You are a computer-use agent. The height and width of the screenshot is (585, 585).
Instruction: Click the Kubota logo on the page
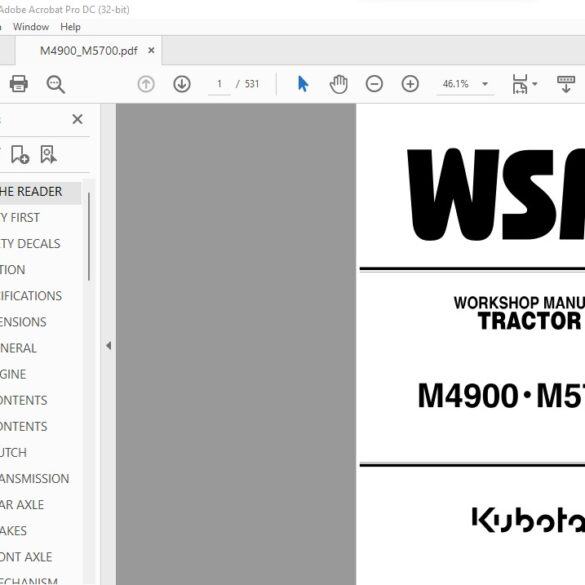point(528,520)
